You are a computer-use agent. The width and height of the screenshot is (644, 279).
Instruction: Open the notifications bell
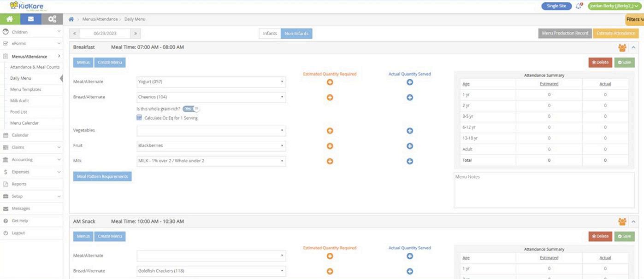coord(579,6)
